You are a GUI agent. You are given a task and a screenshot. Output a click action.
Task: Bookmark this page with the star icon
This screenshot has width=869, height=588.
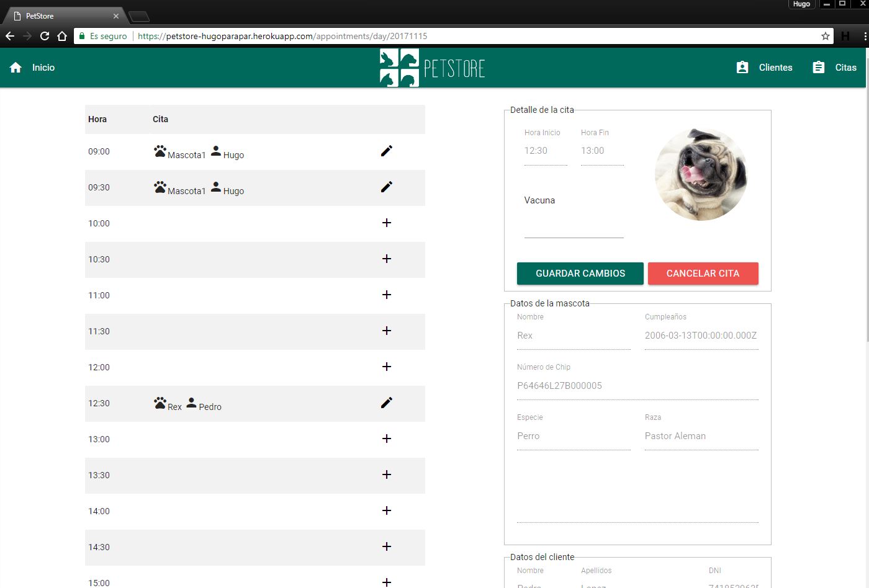826,36
